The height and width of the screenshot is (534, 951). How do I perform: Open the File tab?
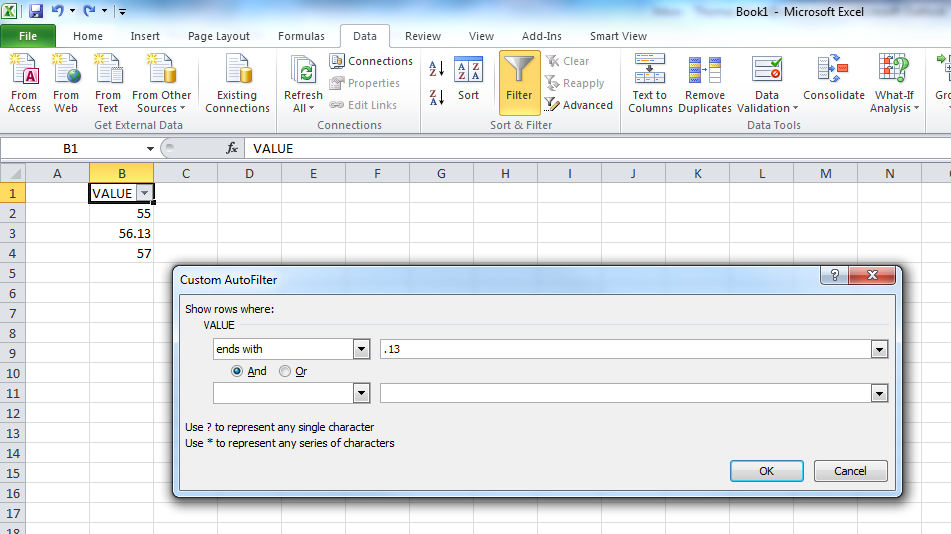click(28, 36)
